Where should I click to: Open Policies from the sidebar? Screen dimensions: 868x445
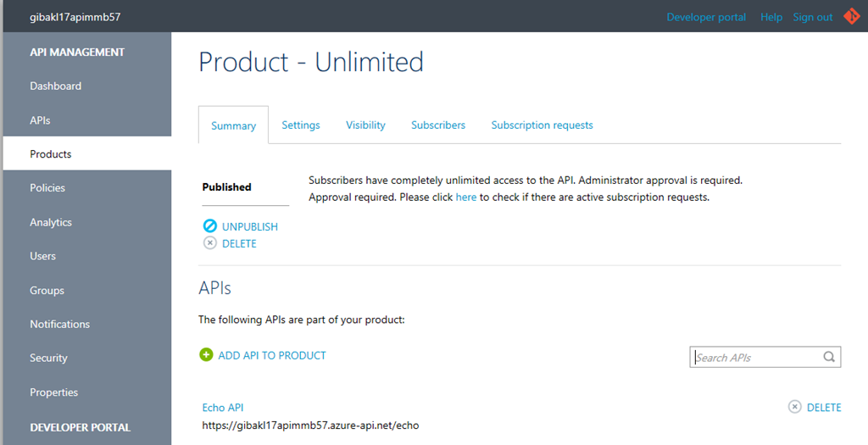click(47, 187)
